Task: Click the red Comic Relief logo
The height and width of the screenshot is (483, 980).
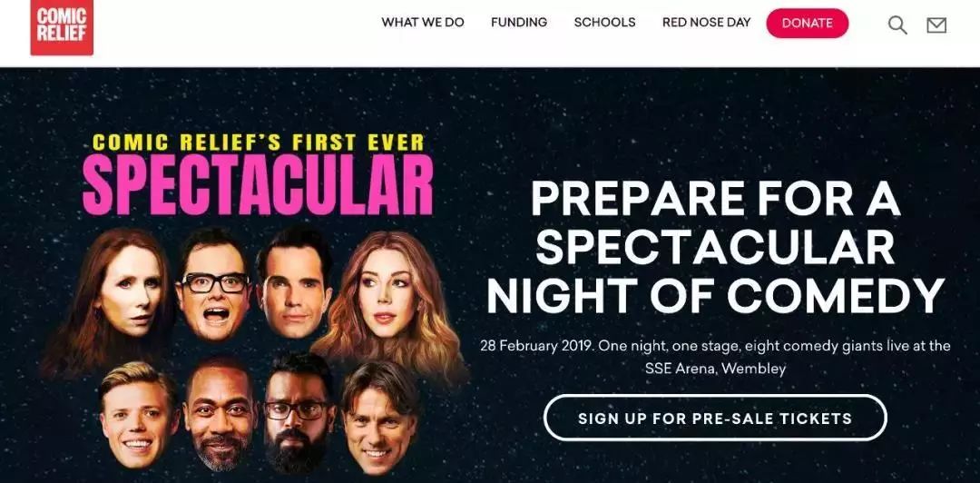Action: (x=62, y=27)
